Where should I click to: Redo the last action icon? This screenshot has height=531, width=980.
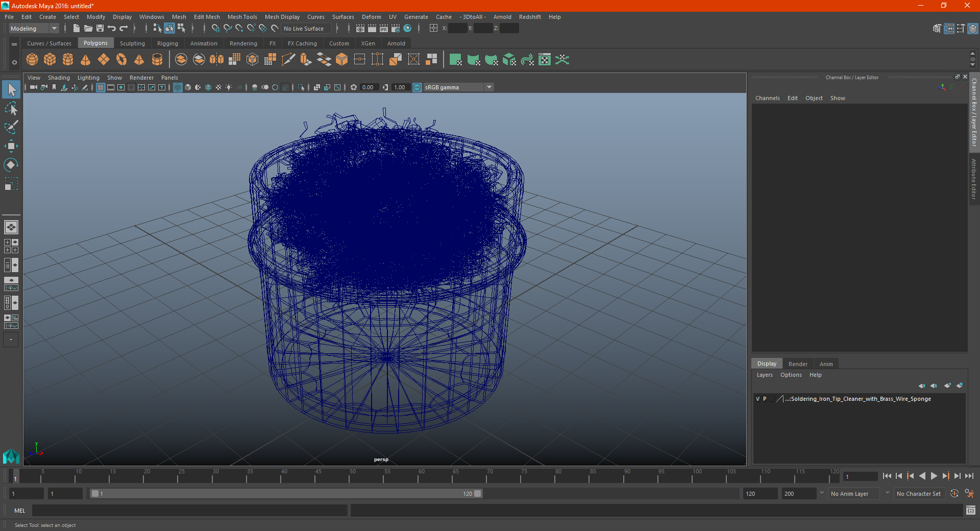124,29
